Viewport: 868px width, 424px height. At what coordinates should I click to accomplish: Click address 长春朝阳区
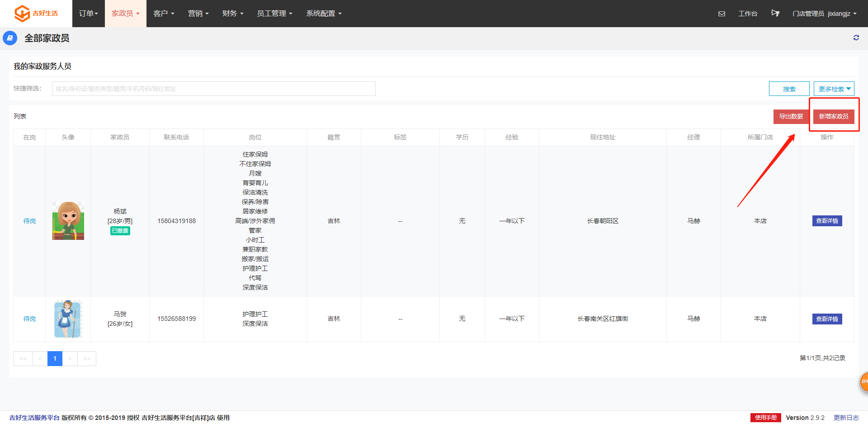(x=603, y=221)
